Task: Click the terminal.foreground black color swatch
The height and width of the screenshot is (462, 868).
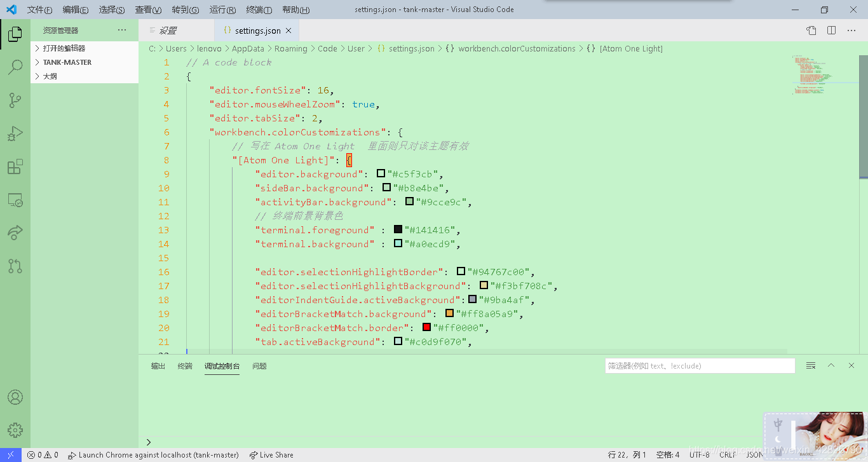Action: coord(398,229)
